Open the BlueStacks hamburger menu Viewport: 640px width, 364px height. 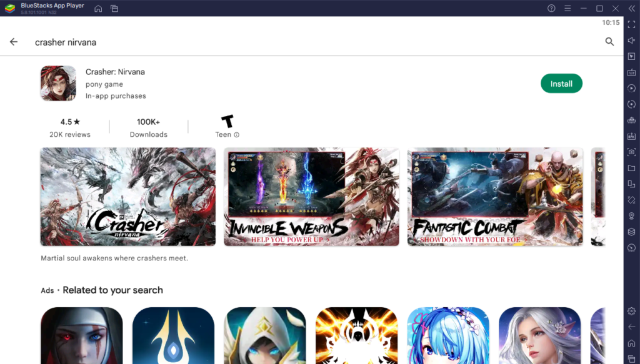[568, 8]
